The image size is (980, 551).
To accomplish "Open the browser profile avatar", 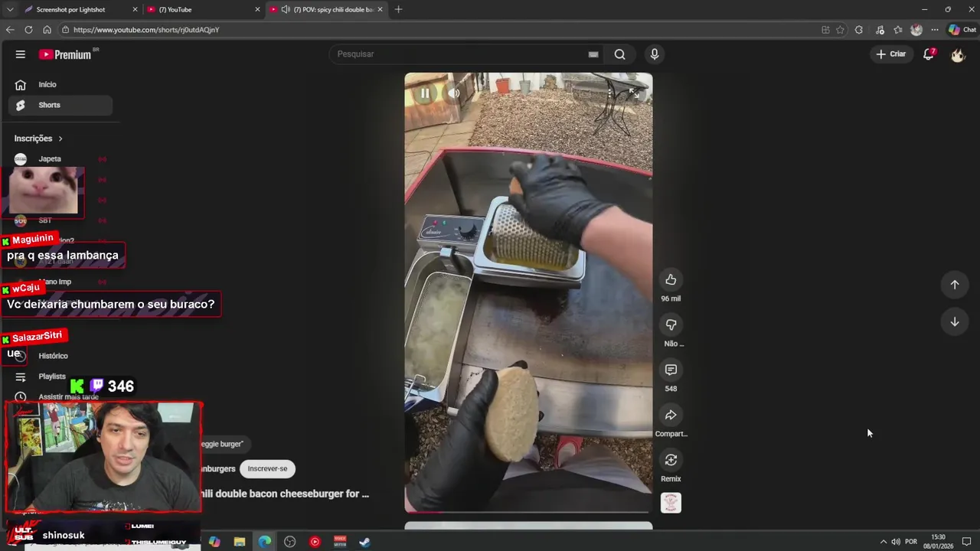I will [916, 30].
